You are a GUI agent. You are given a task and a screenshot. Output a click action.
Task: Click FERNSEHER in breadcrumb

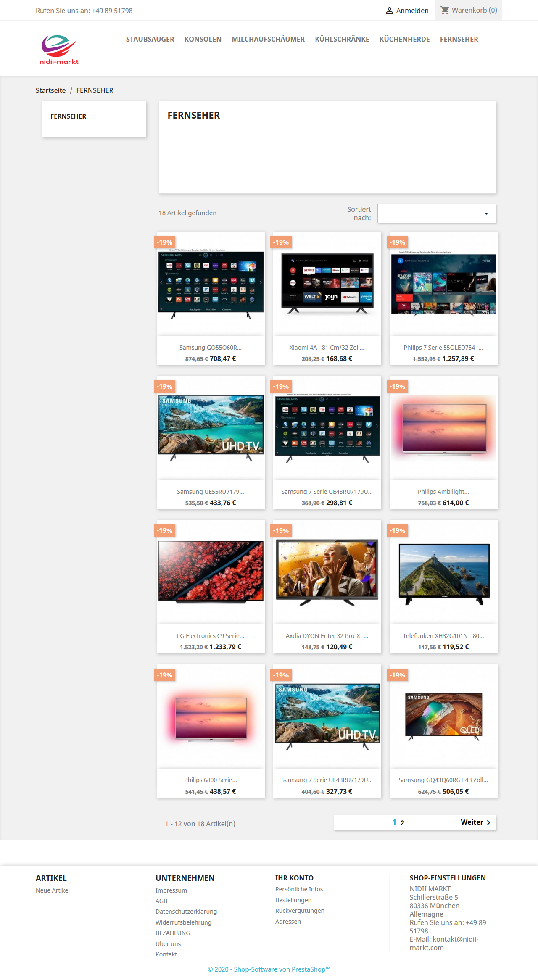tap(95, 90)
